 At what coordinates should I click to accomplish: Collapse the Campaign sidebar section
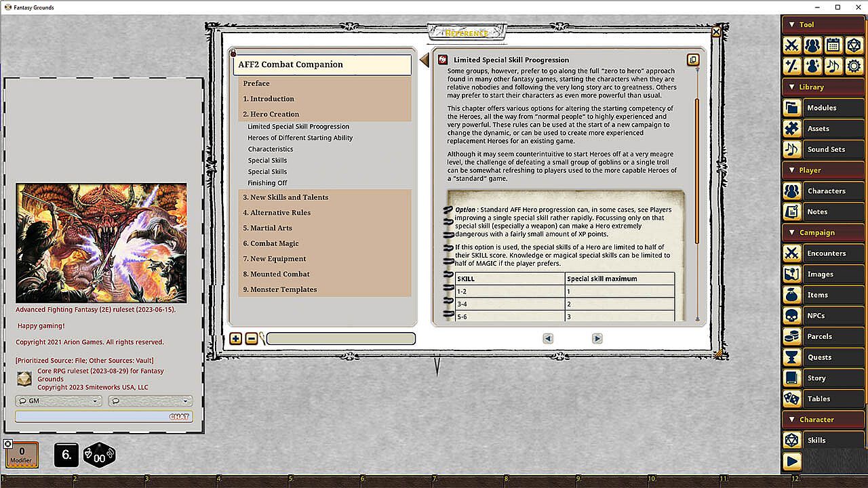click(823, 232)
